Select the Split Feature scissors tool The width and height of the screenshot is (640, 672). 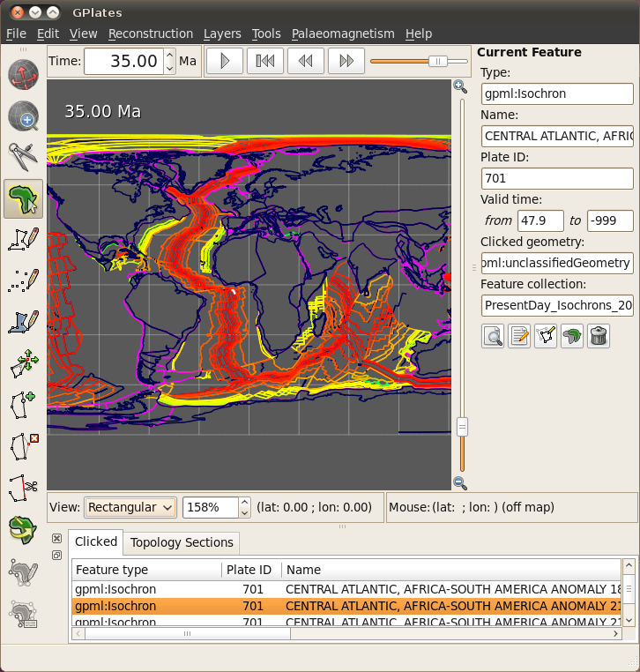[23, 488]
